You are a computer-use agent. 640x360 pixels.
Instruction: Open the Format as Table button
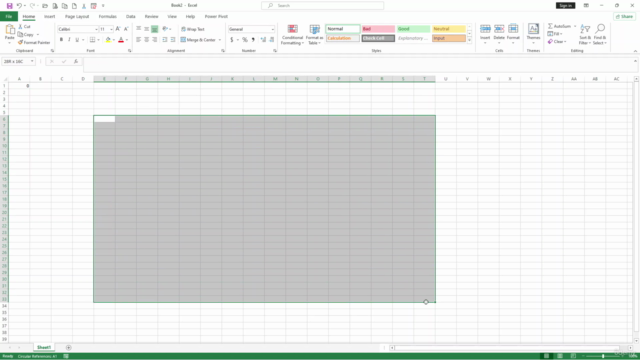[x=314, y=34]
